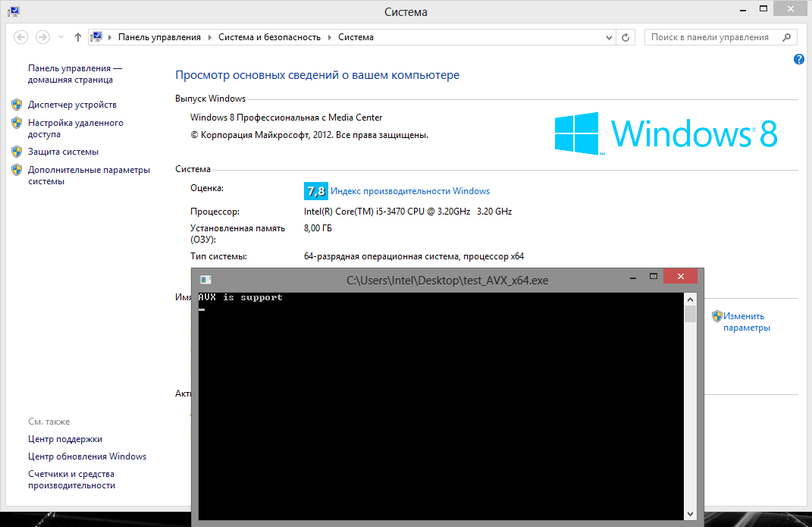Expand chevron after Система и безопасность

[x=329, y=37]
